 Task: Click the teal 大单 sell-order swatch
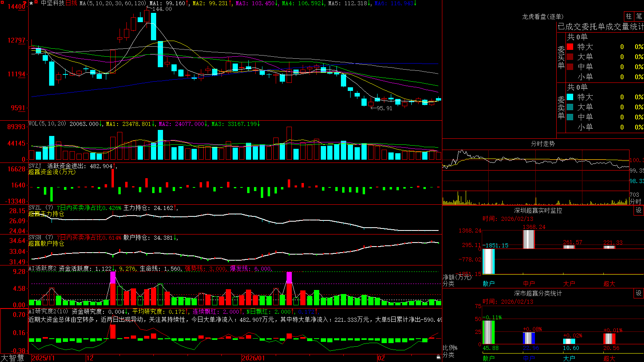(570, 107)
